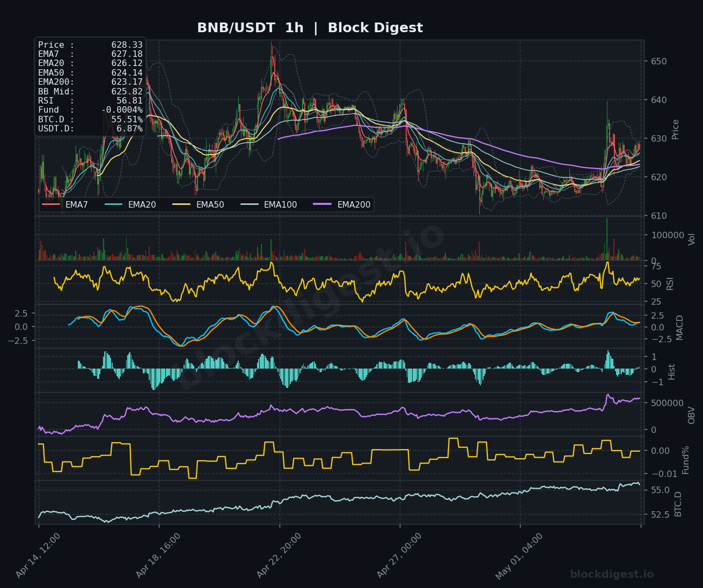This screenshot has width=703, height=588.
Task: Click the RSI panel axis title
Action: [x=670, y=284]
